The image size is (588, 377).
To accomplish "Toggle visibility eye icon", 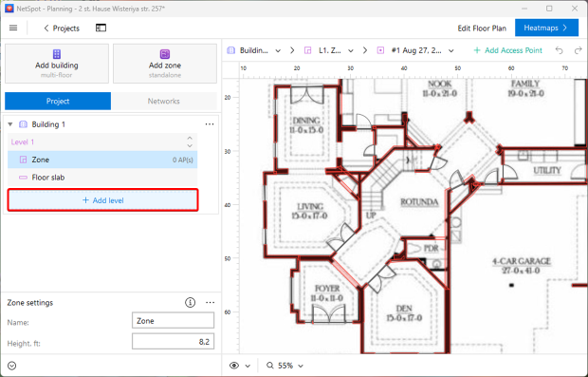I will [x=234, y=366].
